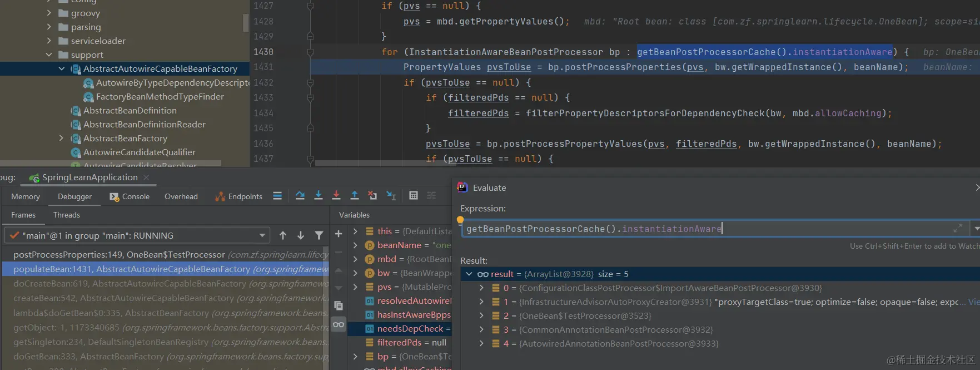Switch to the Console tab
This screenshot has width=980, height=370.
click(130, 196)
